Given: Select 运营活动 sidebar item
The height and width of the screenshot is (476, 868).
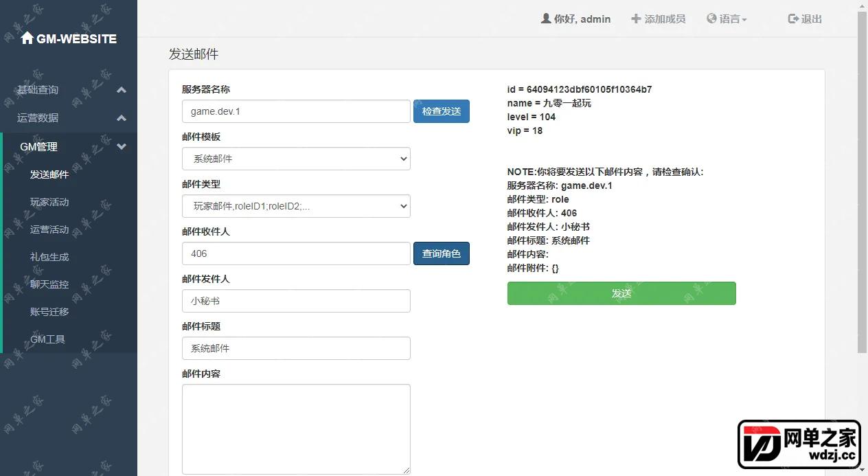Looking at the screenshot, I should point(49,229).
